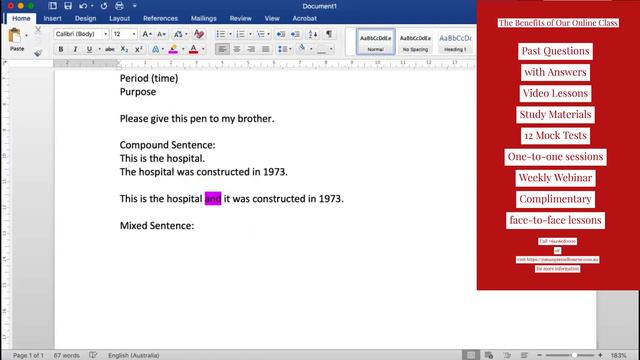This screenshot has height=360, width=640.
Task: Switch to Print Layout view in status bar
Action: coord(471,355)
